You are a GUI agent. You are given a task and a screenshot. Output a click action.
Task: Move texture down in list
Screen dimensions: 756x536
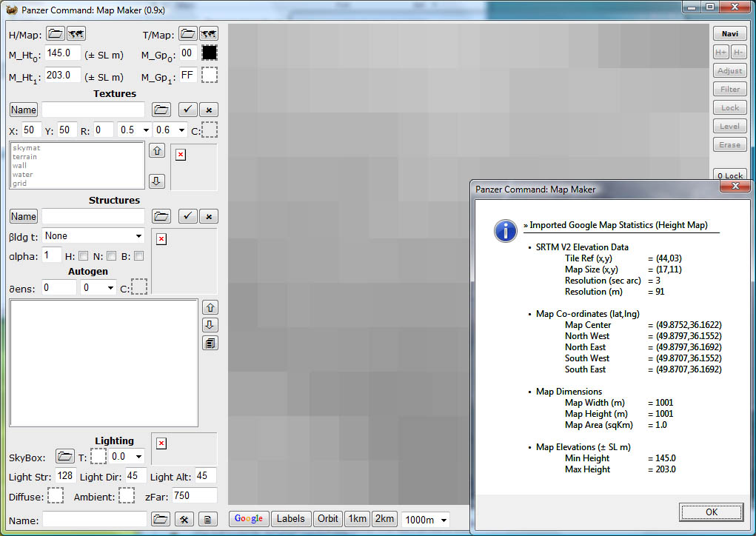coord(157,181)
